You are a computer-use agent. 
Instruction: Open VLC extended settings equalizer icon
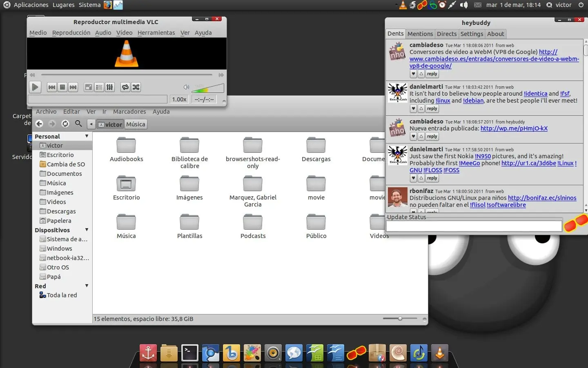(110, 87)
